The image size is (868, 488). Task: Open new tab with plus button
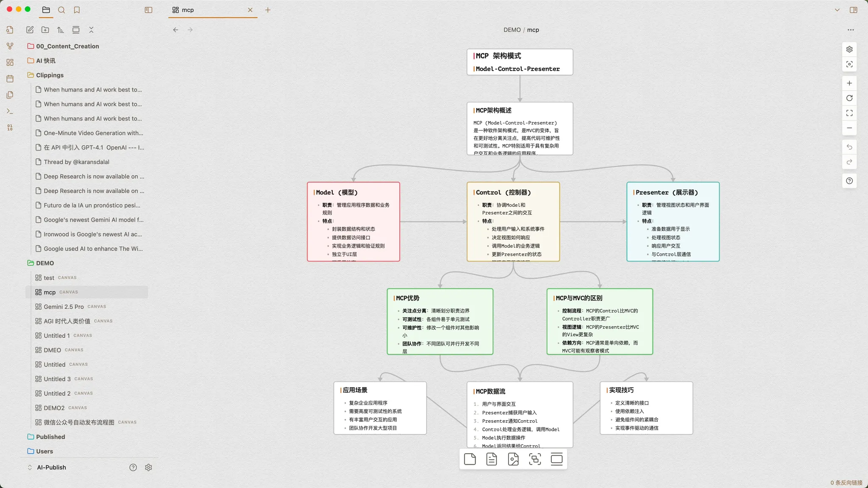268,10
